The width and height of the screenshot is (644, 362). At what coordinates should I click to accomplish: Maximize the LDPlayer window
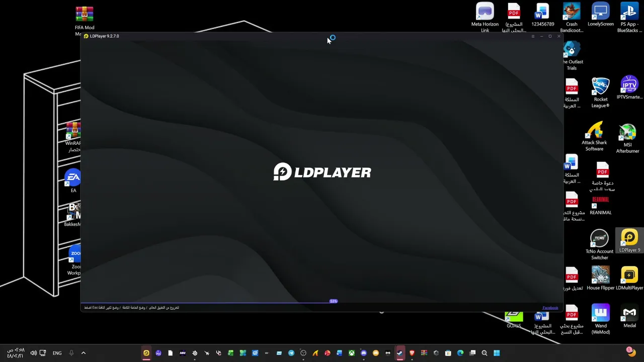[550, 36]
